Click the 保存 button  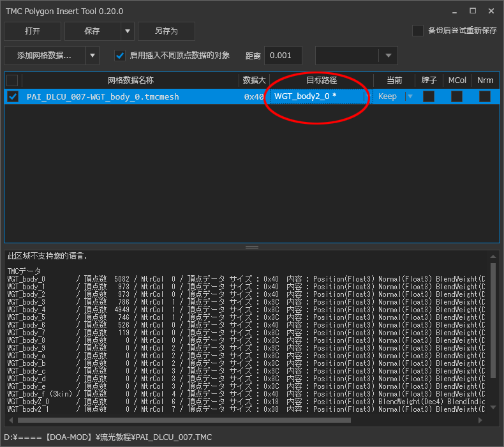[x=93, y=31]
